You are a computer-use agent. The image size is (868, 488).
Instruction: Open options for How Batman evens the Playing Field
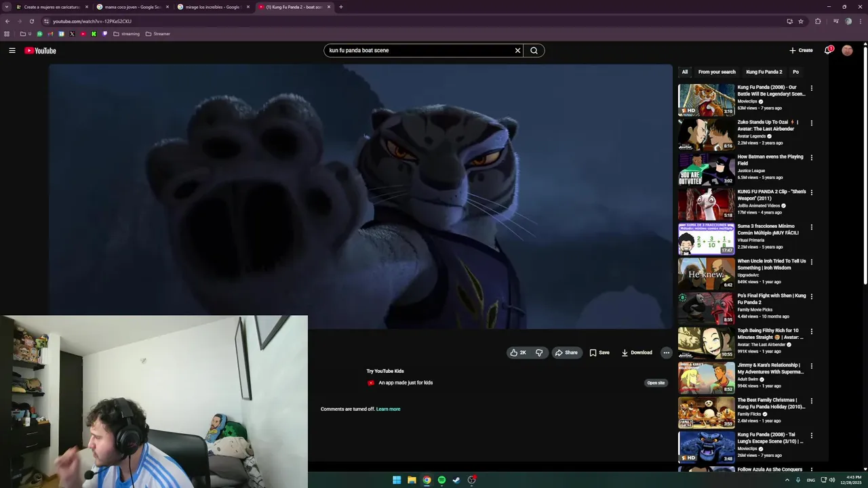(x=811, y=157)
